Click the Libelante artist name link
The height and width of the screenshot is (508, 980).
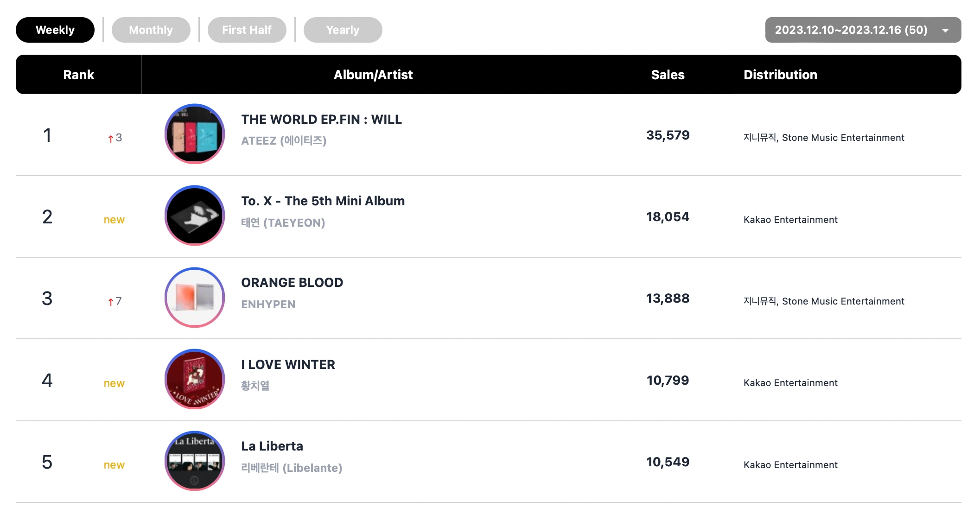pos(291,468)
